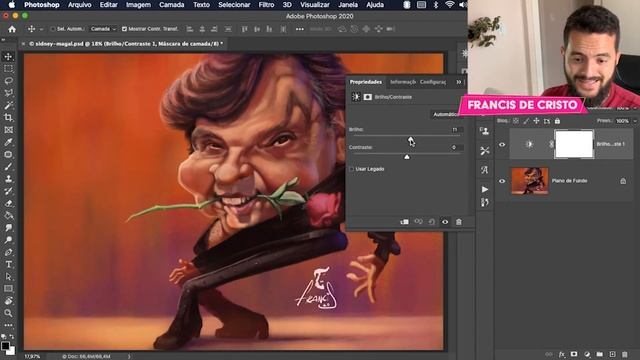Open the Camada menu
This screenshot has width=640, height=360.
point(171,5)
